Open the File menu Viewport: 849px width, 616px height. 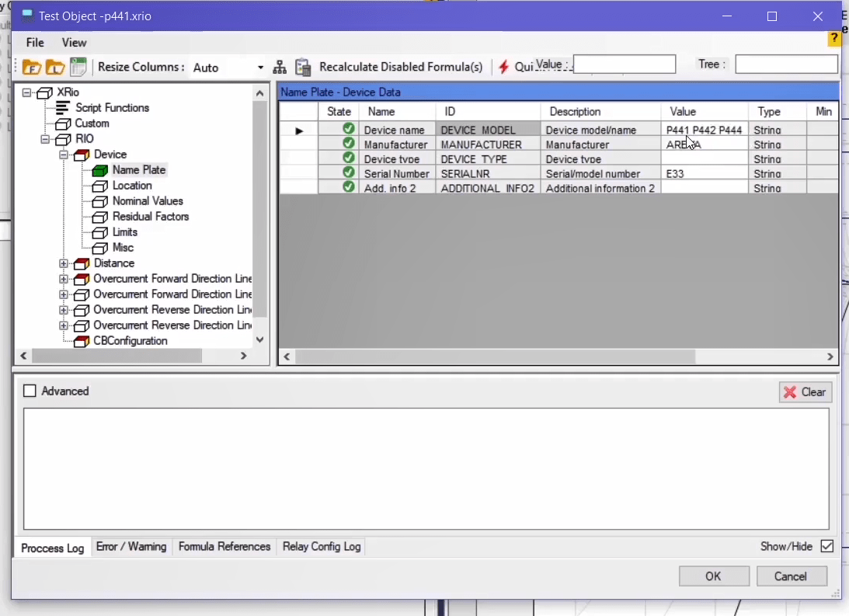[x=35, y=43]
